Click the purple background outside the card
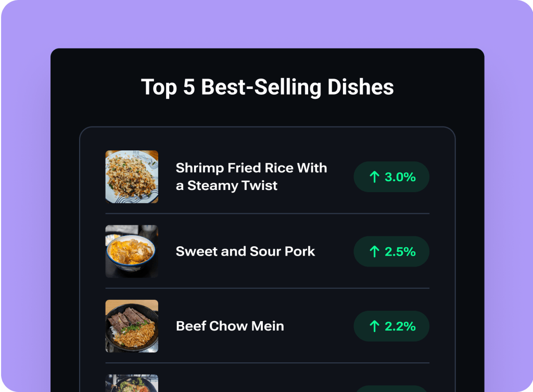 pyautogui.click(x=25, y=208)
